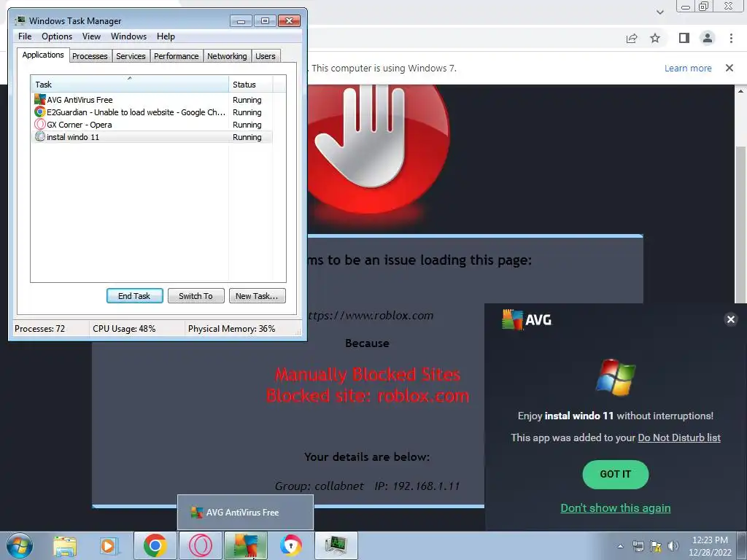The width and height of the screenshot is (747, 560).
Task: Sort by the Status column header
Action: 251,85
